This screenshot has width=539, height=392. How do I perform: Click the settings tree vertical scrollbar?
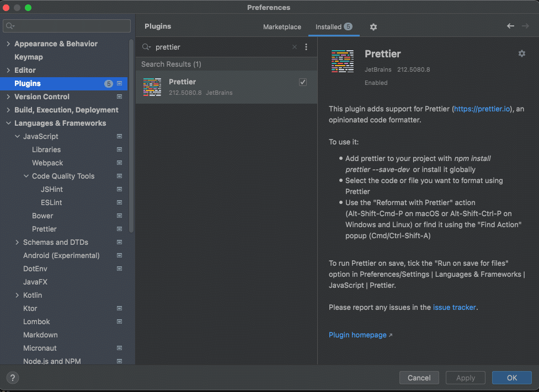pyautogui.click(x=131, y=136)
